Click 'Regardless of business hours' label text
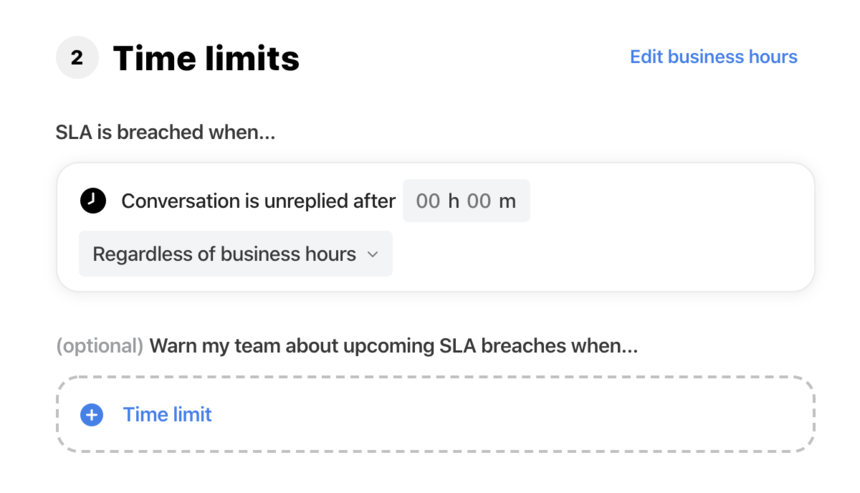The image size is (860, 493). tap(224, 254)
